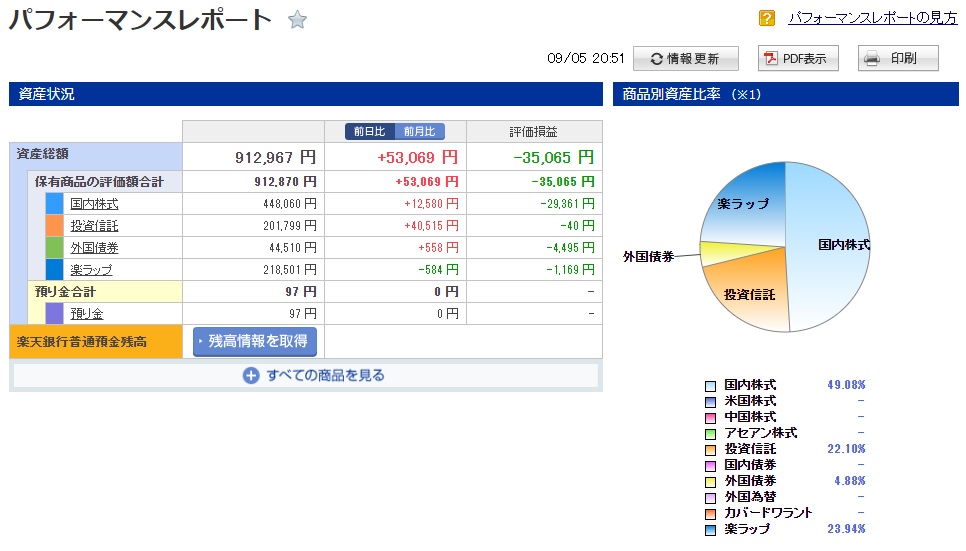Click the 44,510 円 foreign bond value
Viewport: 966px width, 551px height.
click(293, 248)
